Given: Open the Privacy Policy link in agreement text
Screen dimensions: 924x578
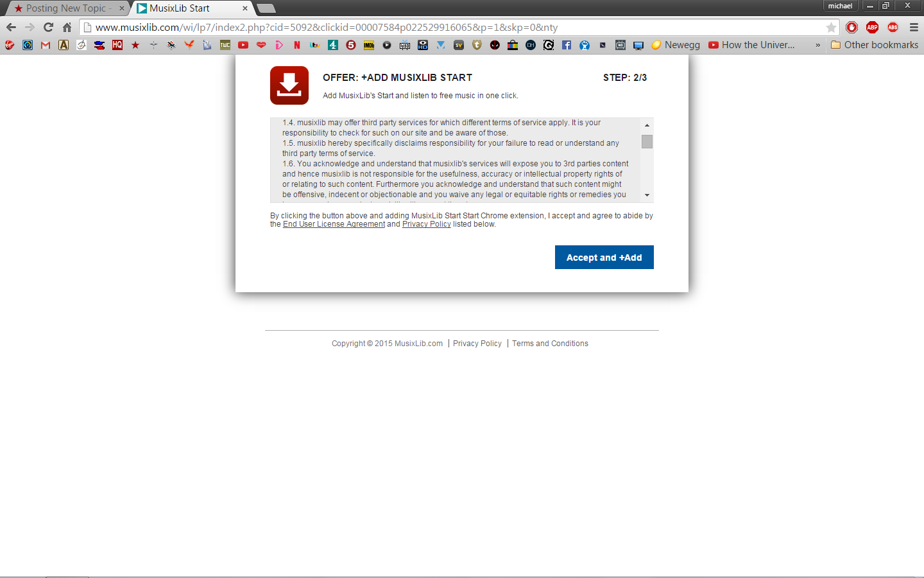Looking at the screenshot, I should [427, 224].
